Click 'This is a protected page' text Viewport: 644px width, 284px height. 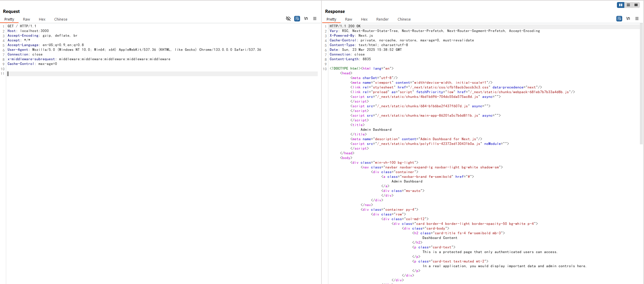pos(490,252)
